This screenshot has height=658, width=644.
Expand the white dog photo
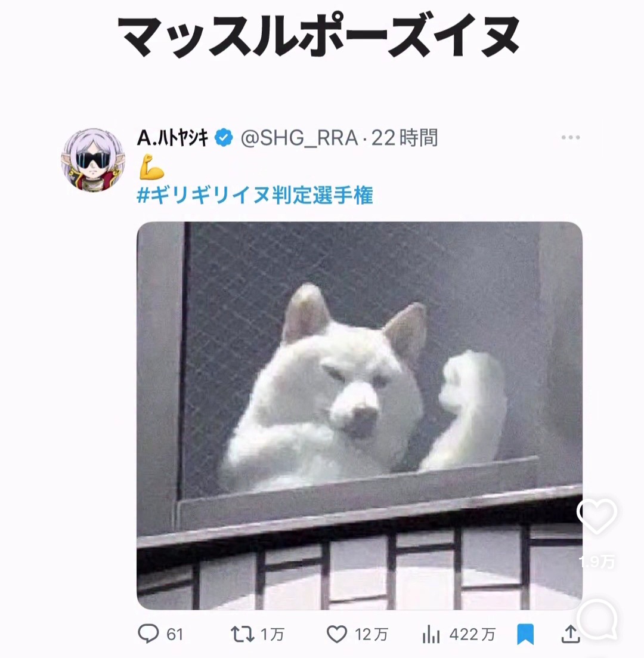(x=360, y=415)
